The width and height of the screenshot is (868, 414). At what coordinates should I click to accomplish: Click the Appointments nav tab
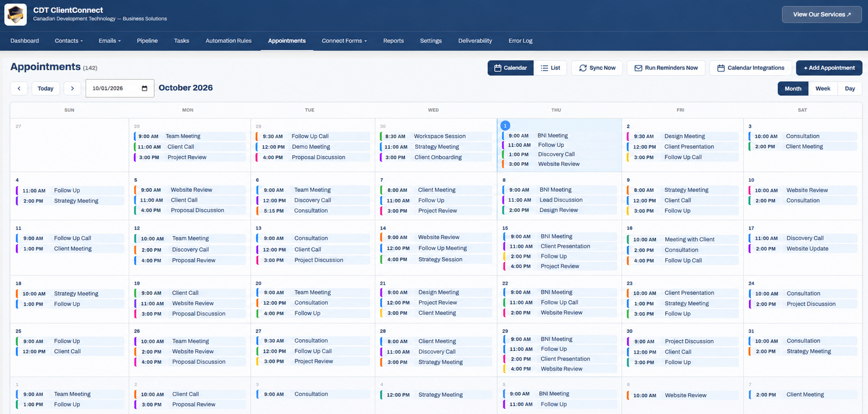click(x=287, y=41)
